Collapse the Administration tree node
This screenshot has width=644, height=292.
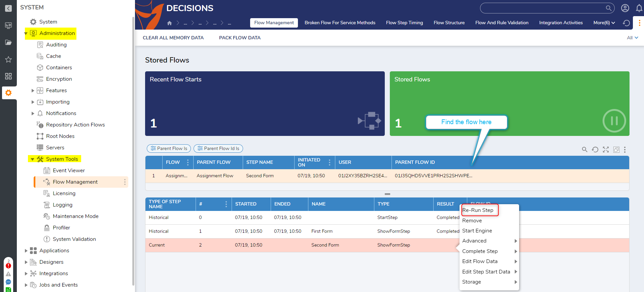(26, 33)
